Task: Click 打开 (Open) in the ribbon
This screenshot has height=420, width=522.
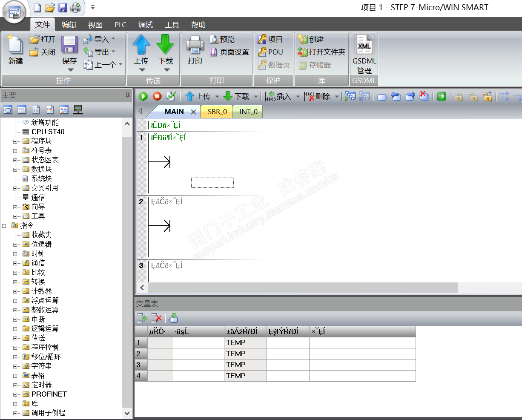Action: click(x=43, y=39)
